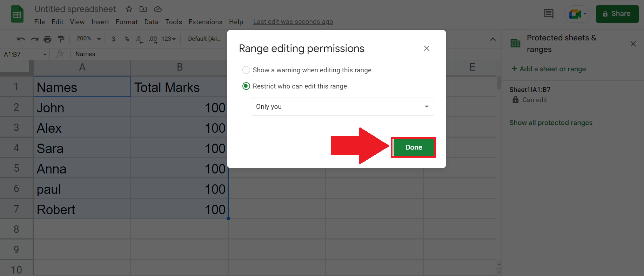This screenshot has width=644, height=276.
Task: Apply percent number format
Action: pos(127,39)
